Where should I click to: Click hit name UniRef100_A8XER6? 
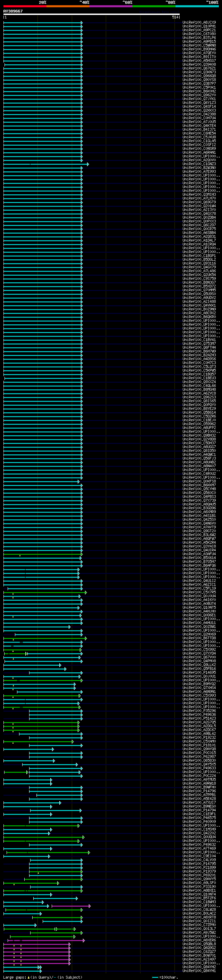click(x=199, y=940)
